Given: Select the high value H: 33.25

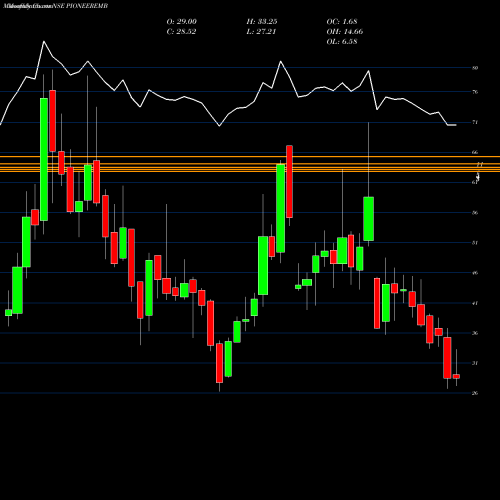Looking at the screenshot, I should pos(262,22).
